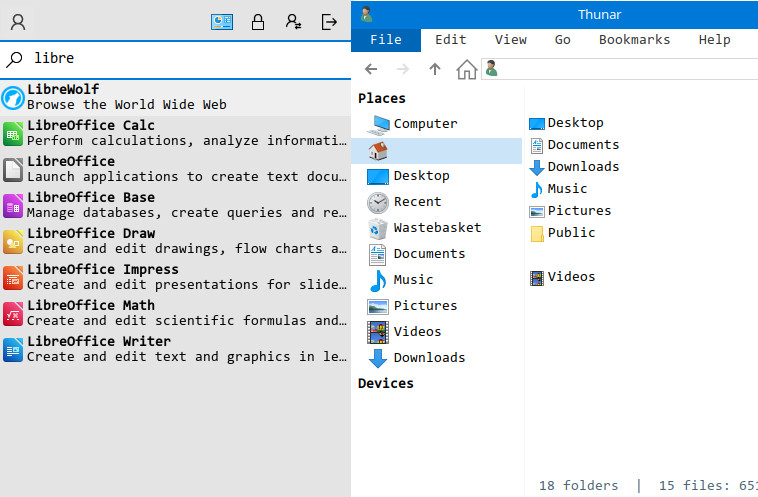Launch LibreOffice Writer from results

tap(175, 349)
